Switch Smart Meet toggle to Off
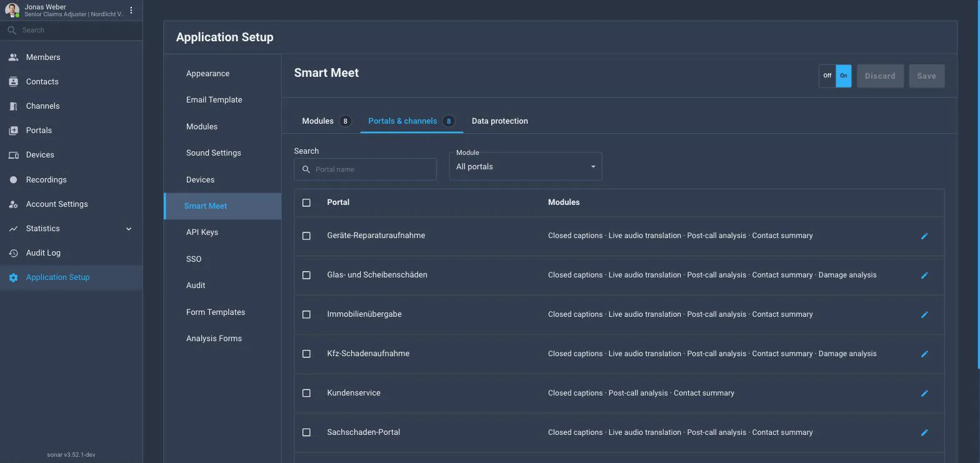 [x=827, y=76]
